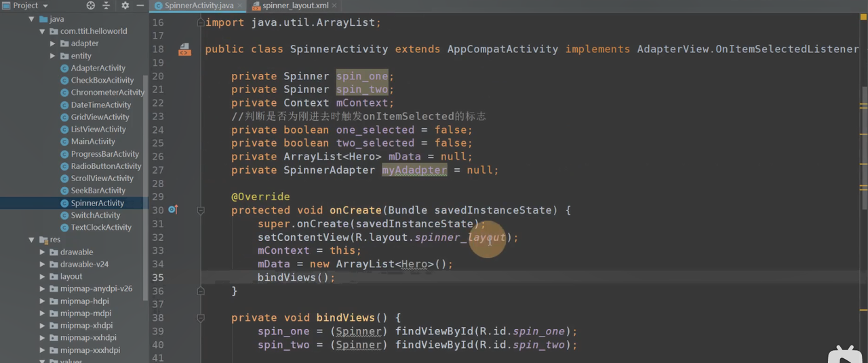868x363 pixels.
Task: Hide the Project panel with minimize icon
Action: [x=140, y=5]
